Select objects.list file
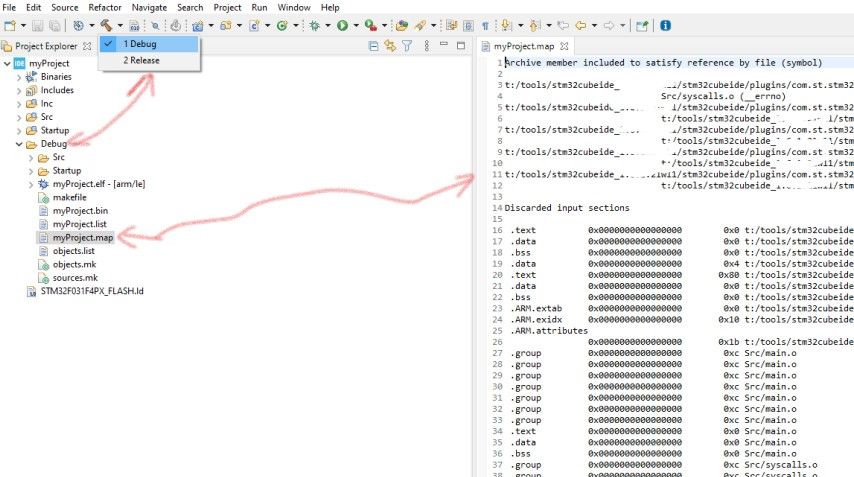This screenshot has width=854, height=477. point(74,251)
